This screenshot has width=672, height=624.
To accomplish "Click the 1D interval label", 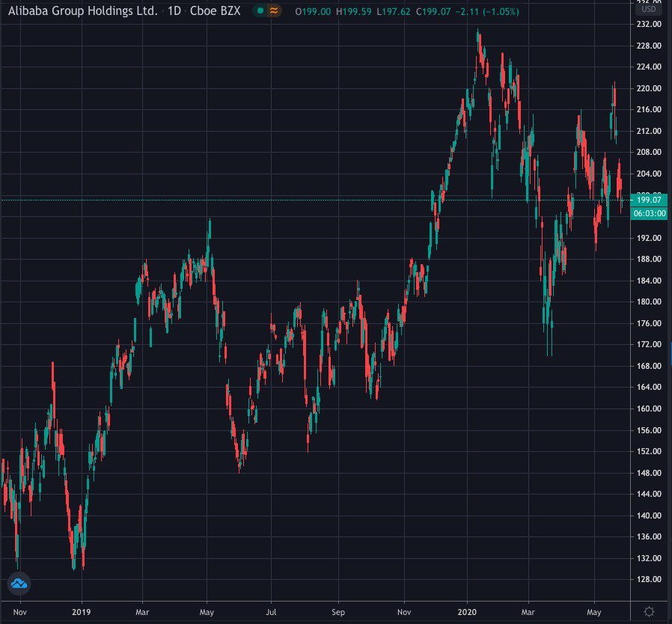I will (174, 10).
